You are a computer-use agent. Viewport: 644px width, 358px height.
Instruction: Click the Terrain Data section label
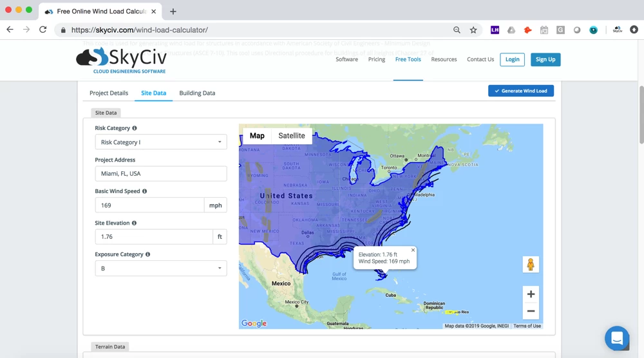point(110,347)
